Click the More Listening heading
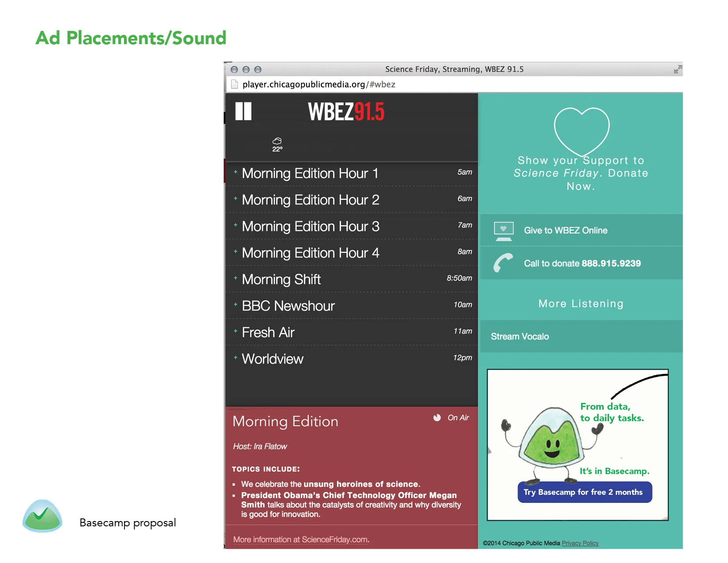 (x=581, y=304)
